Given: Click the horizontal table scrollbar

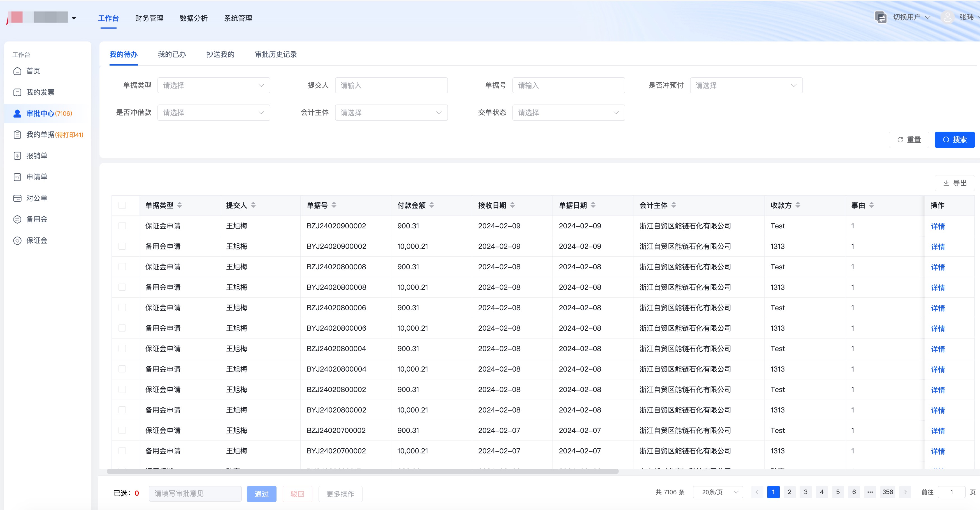Looking at the screenshot, I should [363, 471].
